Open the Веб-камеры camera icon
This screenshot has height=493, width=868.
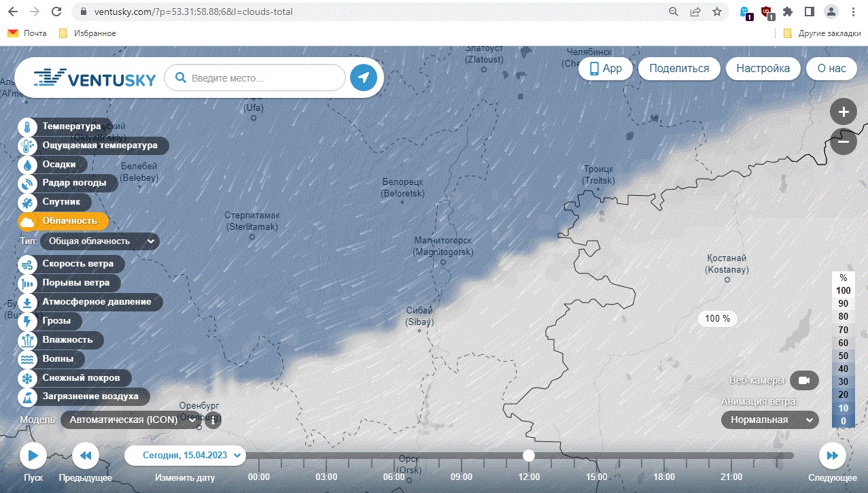click(804, 381)
